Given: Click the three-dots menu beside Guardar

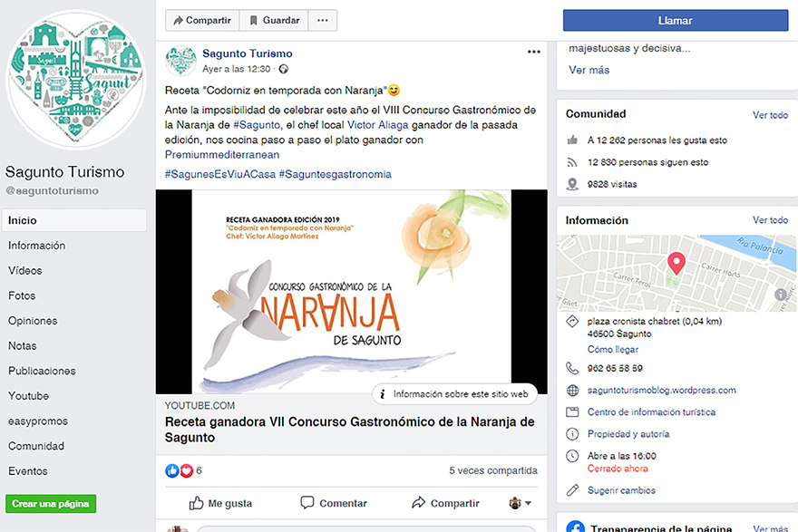Looking at the screenshot, I should 323,20.
